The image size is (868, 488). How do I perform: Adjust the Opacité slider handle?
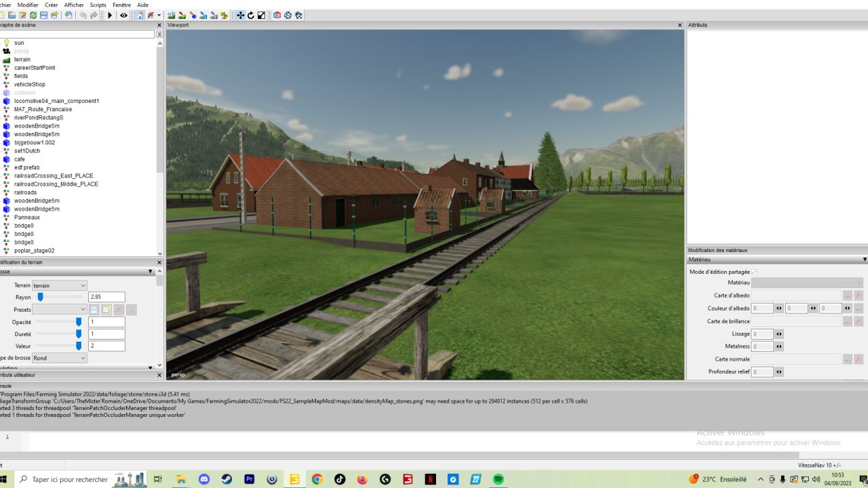tap(79, 322)
